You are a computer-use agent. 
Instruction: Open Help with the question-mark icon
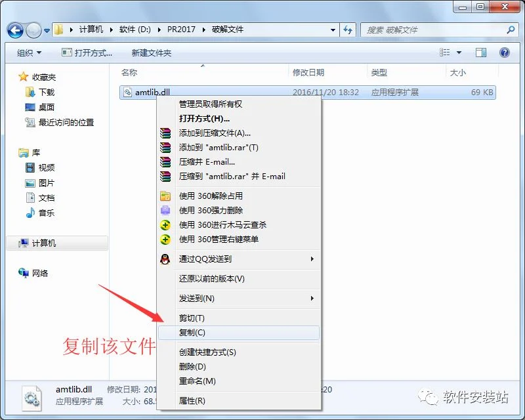tap(505, 52)
